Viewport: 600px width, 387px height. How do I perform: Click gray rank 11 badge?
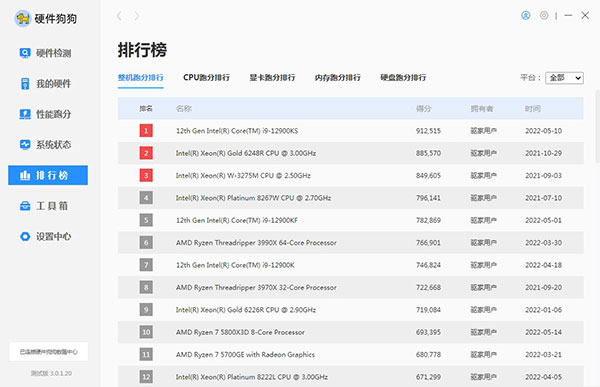[x=146, y=354]
